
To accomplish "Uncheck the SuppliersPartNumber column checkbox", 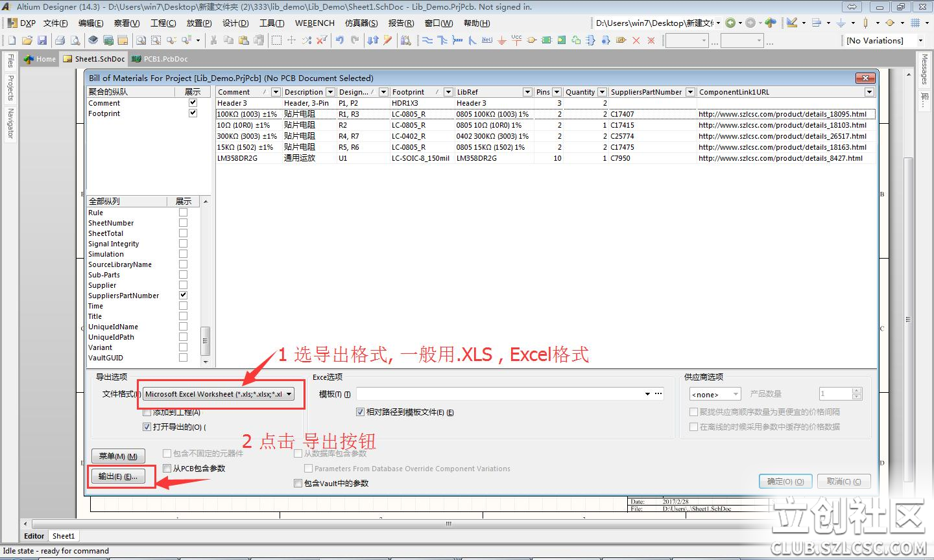I will pyautogui.click(x=183, y=295).
